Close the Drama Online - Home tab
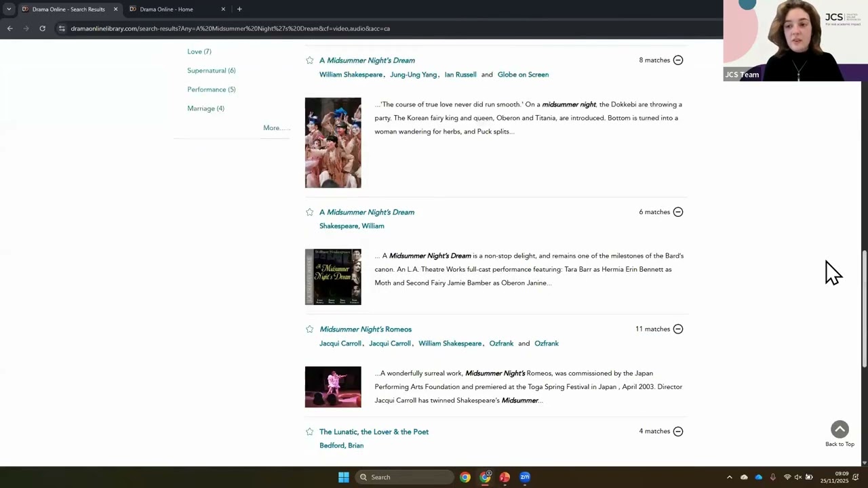The height and width of the screenshot is (488, 868). pyautogui.click(x=223, y=9)
